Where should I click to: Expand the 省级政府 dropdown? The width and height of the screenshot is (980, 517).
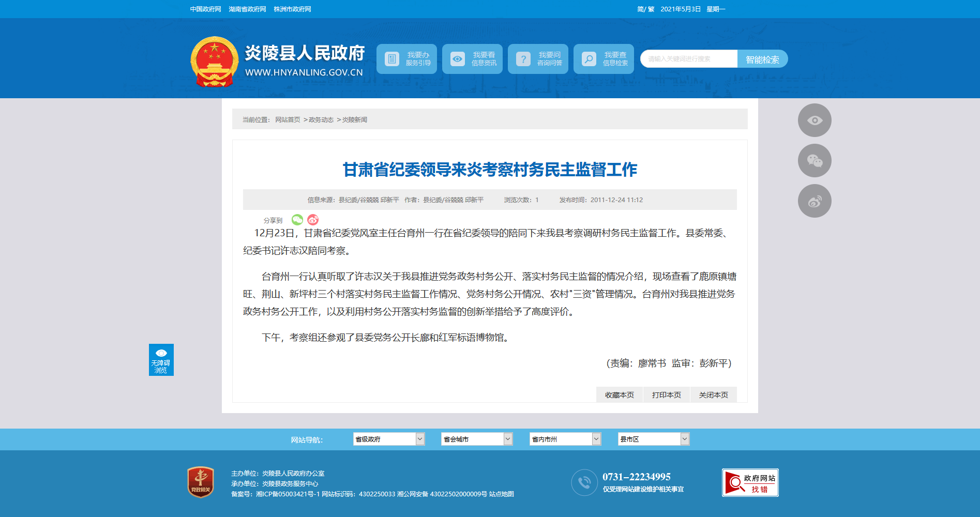(388, 439)
